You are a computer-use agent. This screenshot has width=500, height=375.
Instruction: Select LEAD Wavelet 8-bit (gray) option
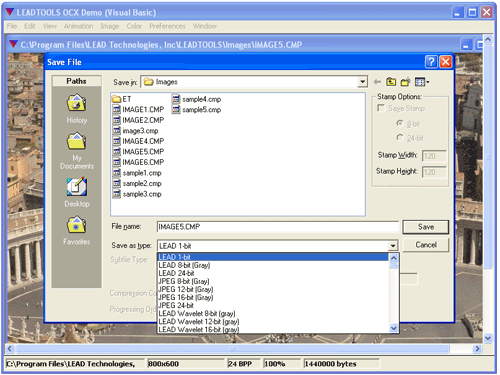click(x=197, y=313)
